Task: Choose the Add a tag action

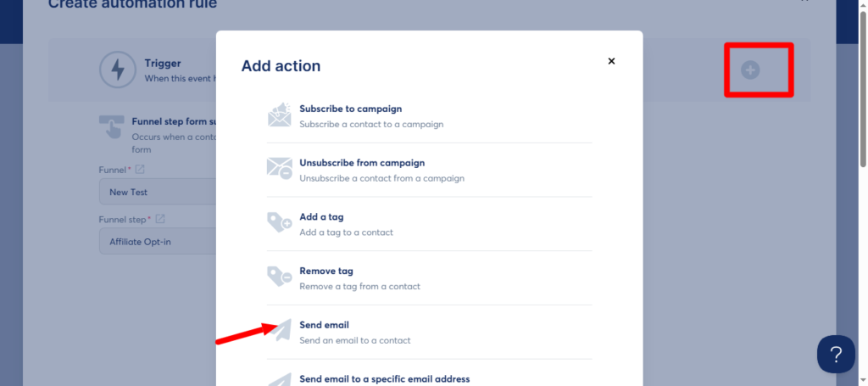Action: coord(429,224)
